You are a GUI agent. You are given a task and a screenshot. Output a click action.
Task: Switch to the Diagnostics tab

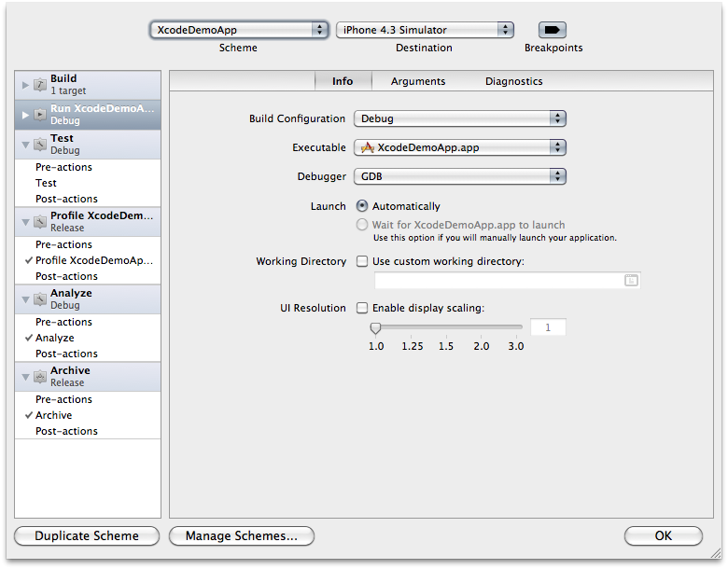[x=513, y=81]
